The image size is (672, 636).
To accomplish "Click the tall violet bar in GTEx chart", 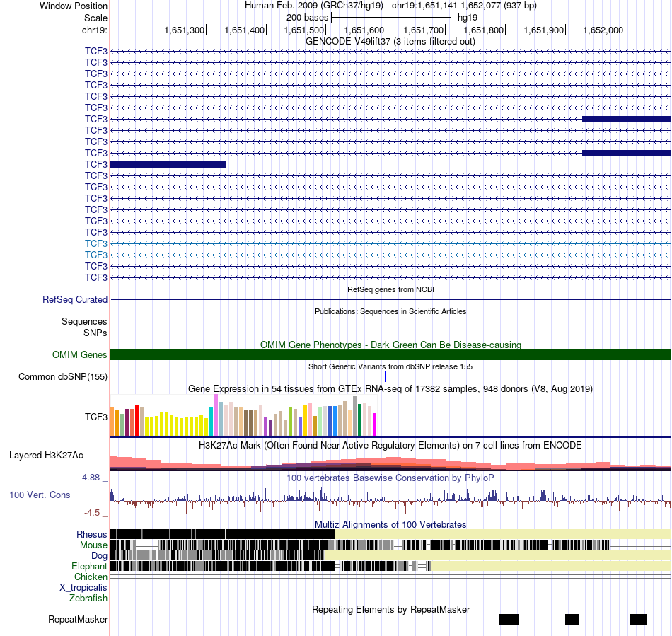I will 216,415.
